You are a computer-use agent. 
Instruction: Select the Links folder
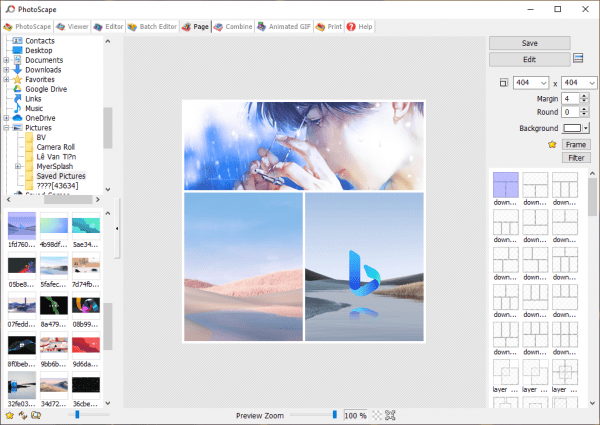pyautogui.click(x=33, y=99)
